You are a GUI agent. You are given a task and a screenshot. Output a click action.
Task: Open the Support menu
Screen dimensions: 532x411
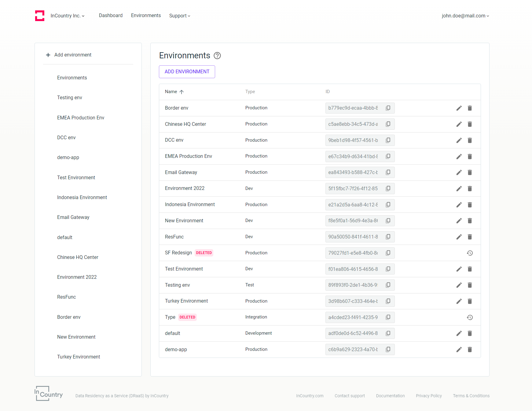point(180,16)
